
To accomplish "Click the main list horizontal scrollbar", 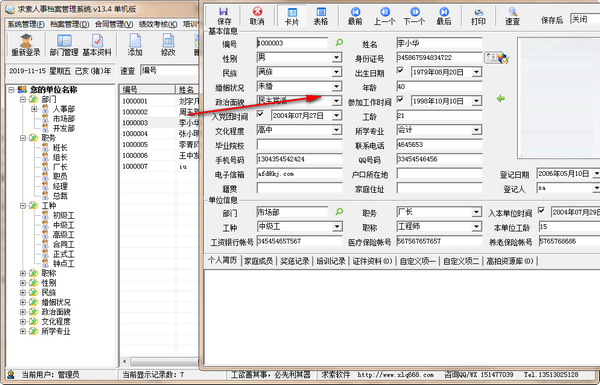I will pos(164,361).
